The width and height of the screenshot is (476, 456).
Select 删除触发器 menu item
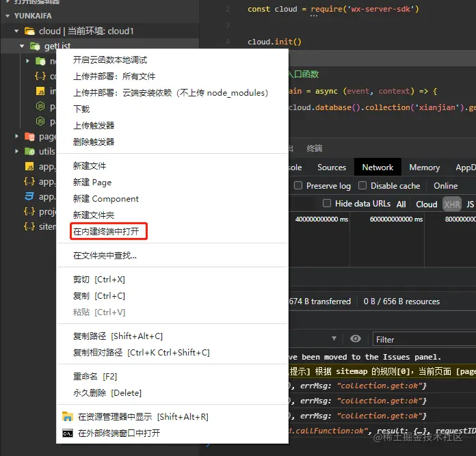click(172, 142)
